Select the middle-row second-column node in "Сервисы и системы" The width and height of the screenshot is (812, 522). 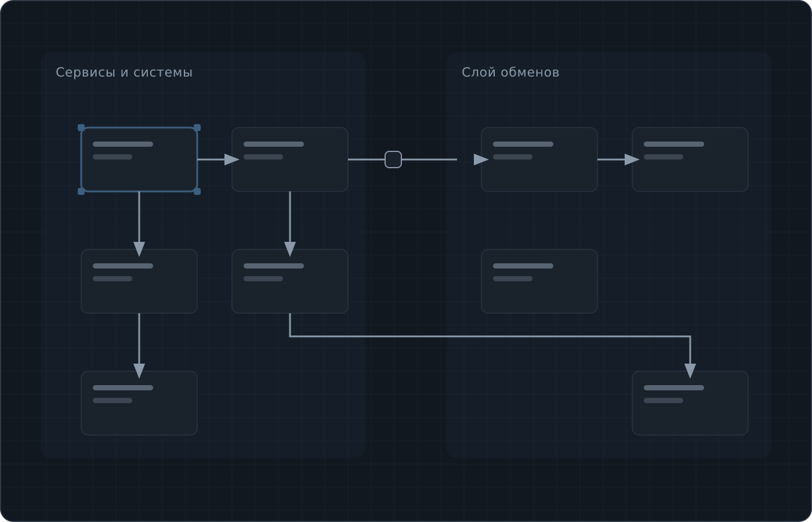[x=290, y=281]
